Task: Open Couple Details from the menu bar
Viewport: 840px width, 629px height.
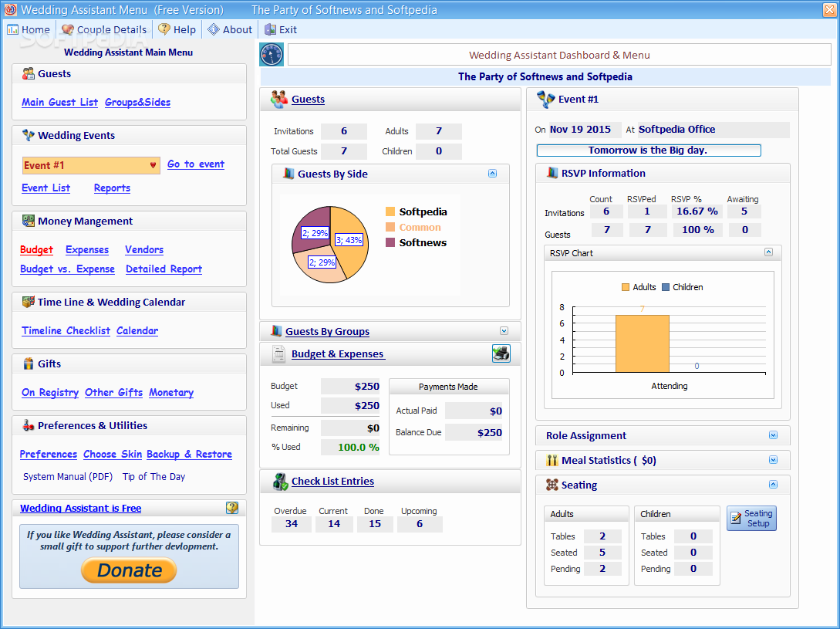Action: (x=104, y=29)
